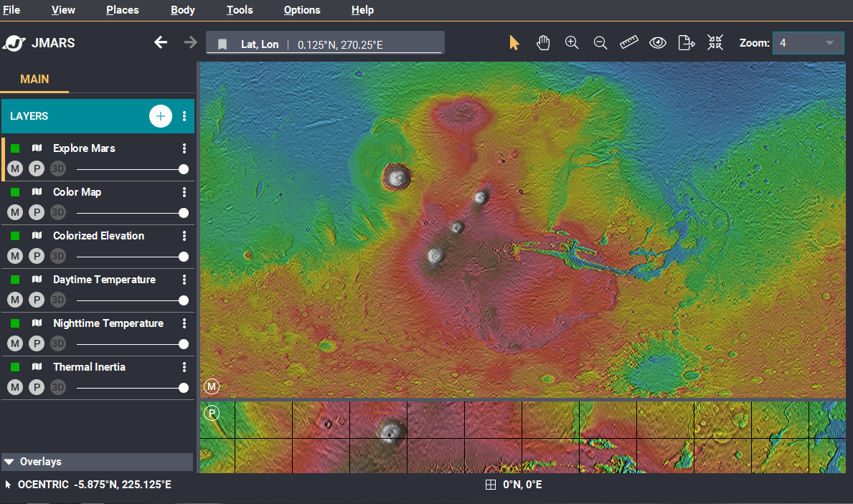This screenshot has width=853, height=504.
Task: Go back with the left arrow
Action: [161, 43]
